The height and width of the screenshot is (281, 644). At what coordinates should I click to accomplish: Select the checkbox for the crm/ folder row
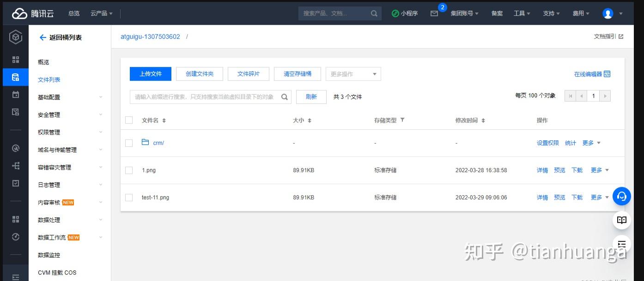[129, 143]
